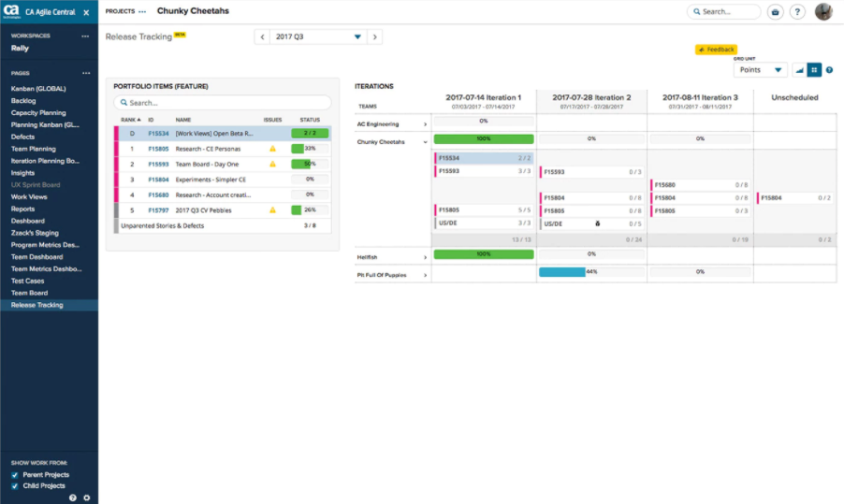The height and width of the screenshot is (504, 844).
Task: Go to previous release with left arrow
Action: click(263, 37)
